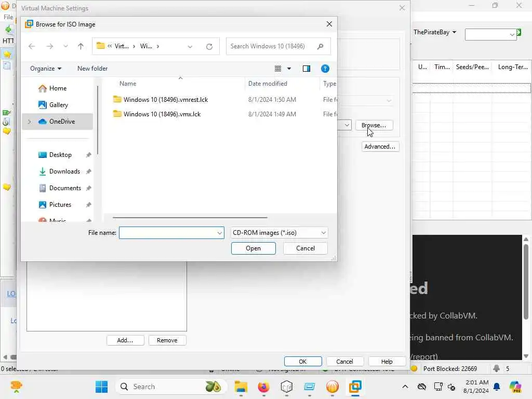Image resolution: width=532 pixels, height=399 pixels.
Task: Open the Organize menu
Action: [46, 69]
